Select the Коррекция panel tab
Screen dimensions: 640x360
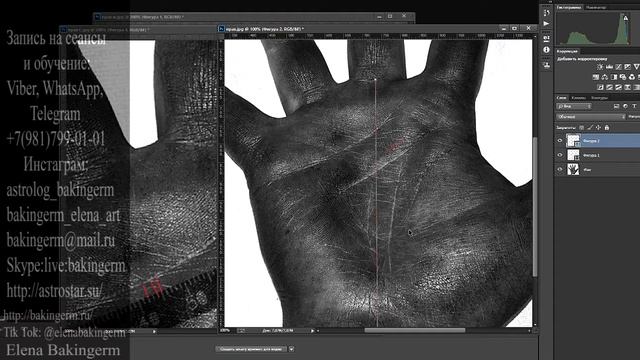tap(567, 51)
